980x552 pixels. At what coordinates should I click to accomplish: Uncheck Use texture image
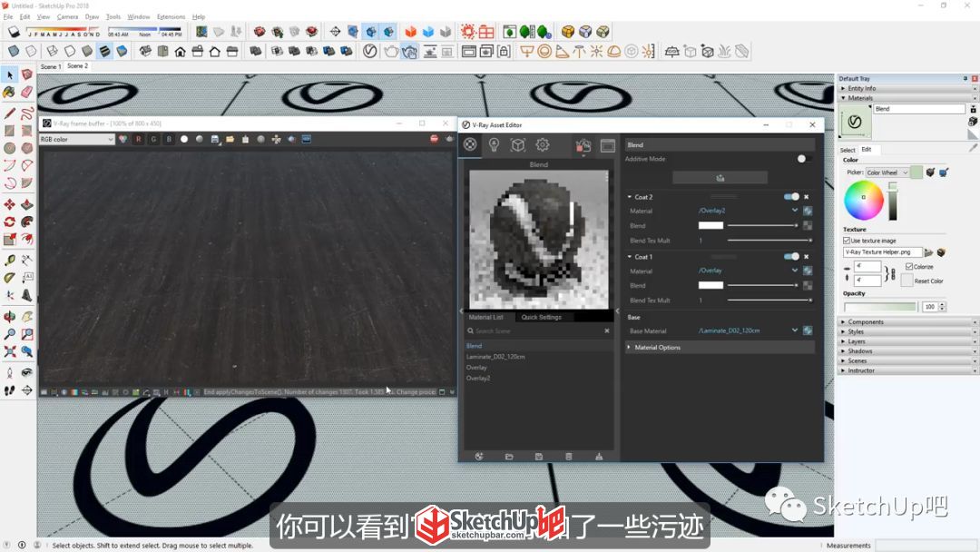[847, 241]
